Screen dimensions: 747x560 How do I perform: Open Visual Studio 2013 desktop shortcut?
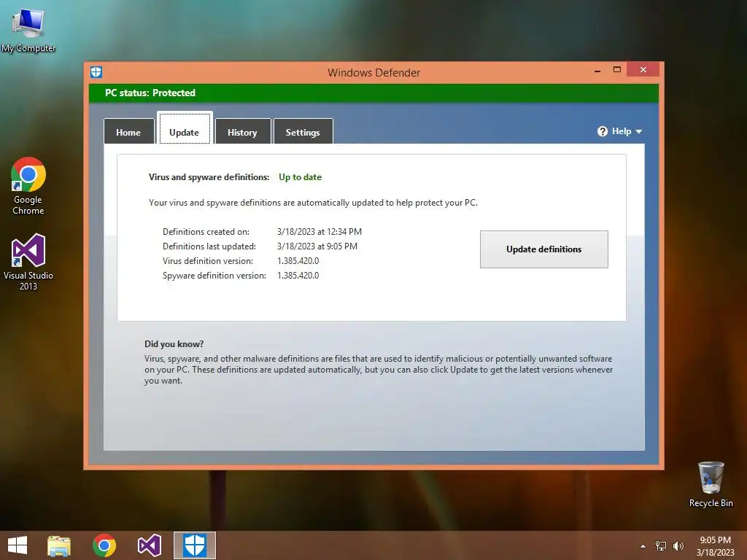coord(28,262)
